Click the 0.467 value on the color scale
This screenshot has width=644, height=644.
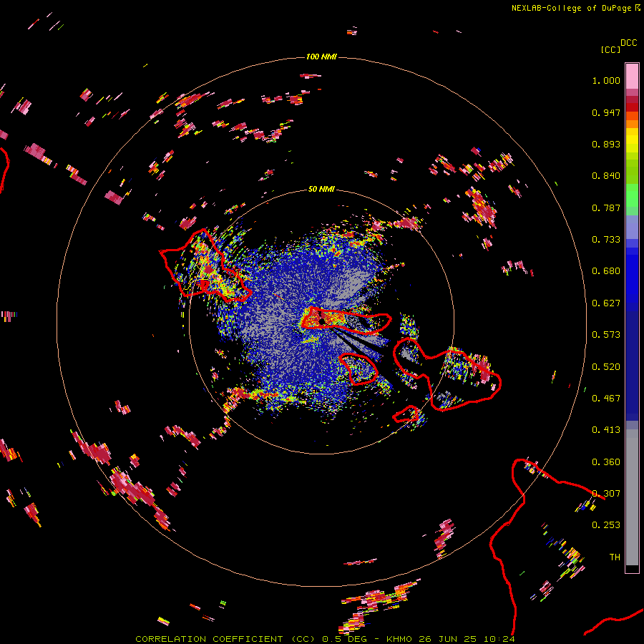pos(606,398)
